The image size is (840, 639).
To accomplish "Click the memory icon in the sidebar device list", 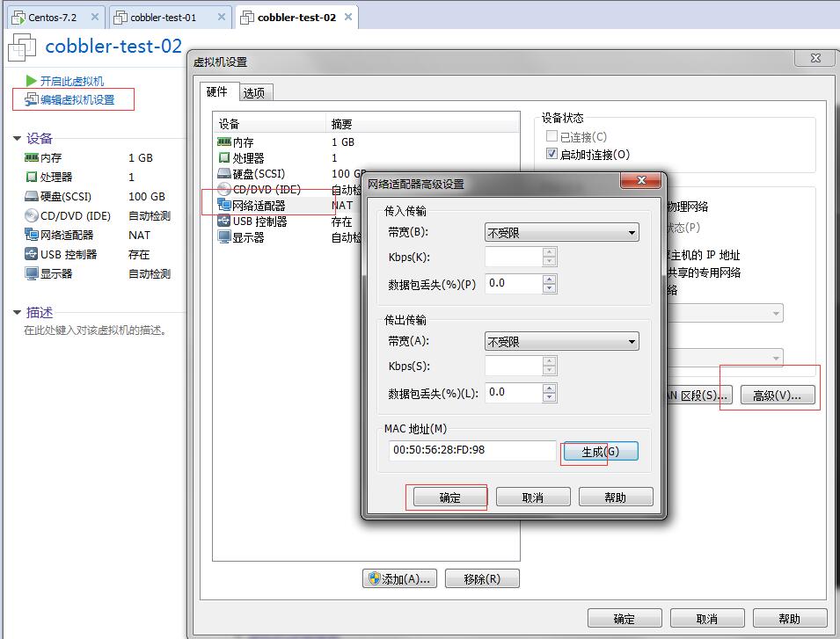I will 31,157.
